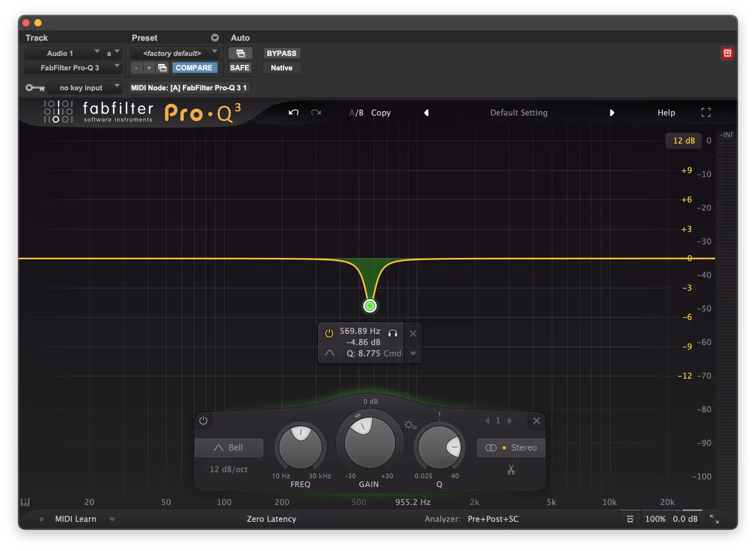This screenshot has height=551, width=756.
Task: Open gain-Q interaction gear settings icon
Action: pos(410,425)
